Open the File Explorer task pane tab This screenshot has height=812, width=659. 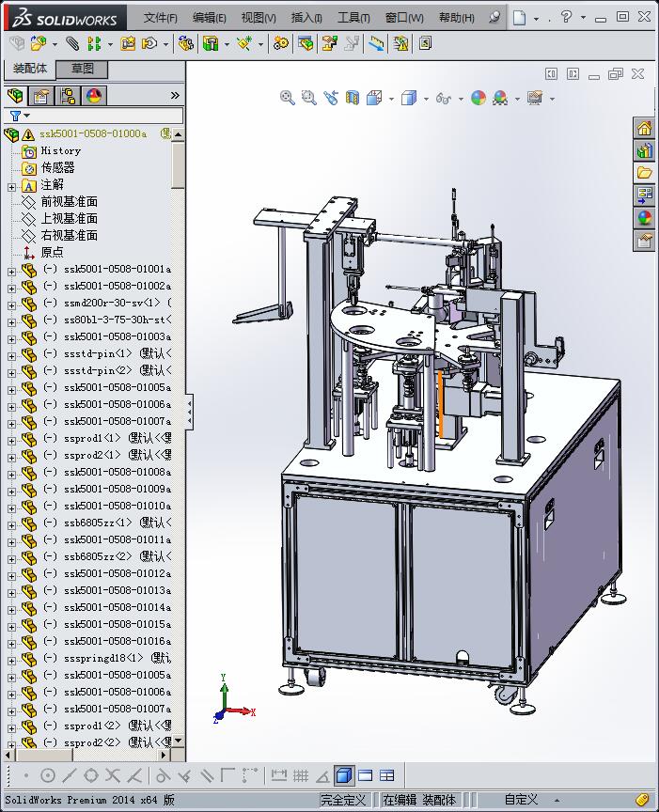[644, 173]
